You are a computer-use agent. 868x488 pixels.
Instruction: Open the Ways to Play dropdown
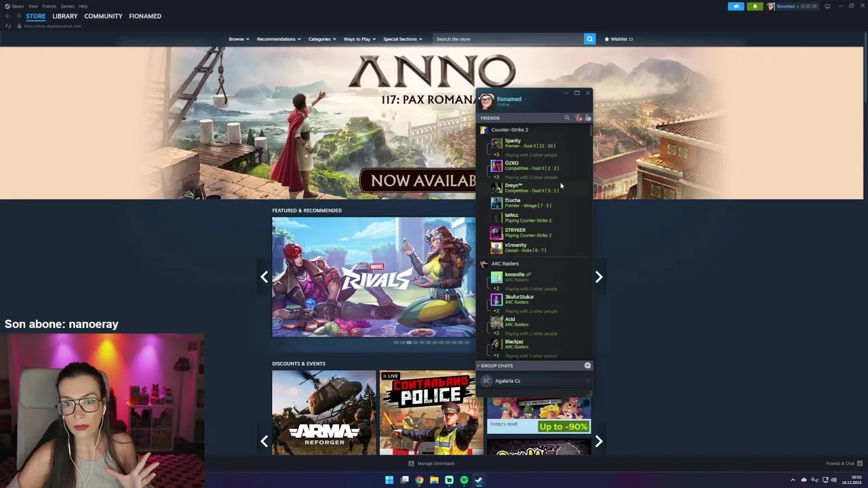coord(359,39)
